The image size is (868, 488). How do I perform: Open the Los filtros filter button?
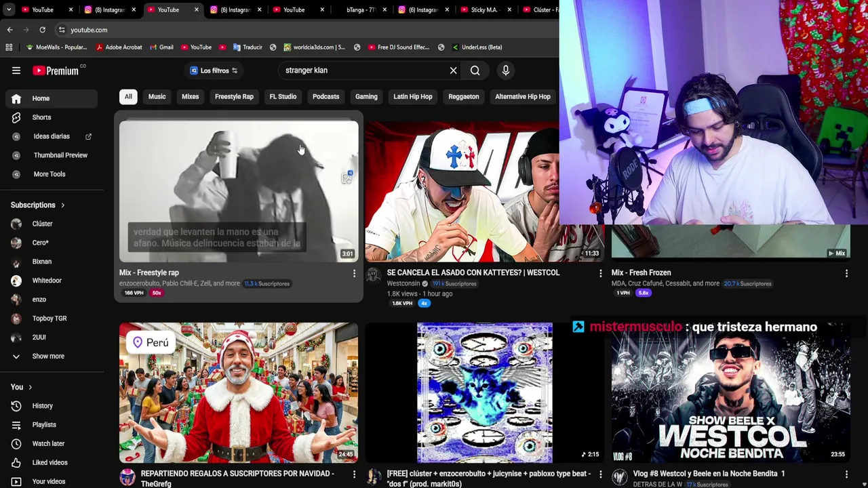pos(214,70)
